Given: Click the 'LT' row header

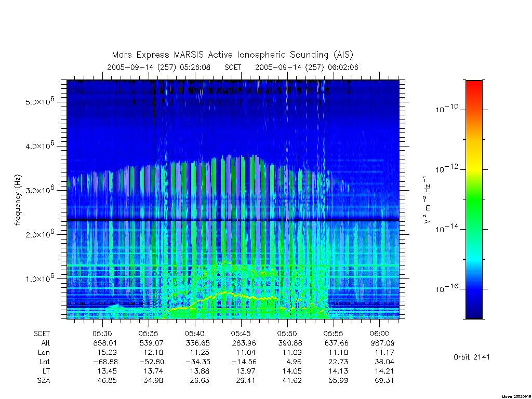Looking at the screenshot, I should pyautogui.click(x=46, y=371).
